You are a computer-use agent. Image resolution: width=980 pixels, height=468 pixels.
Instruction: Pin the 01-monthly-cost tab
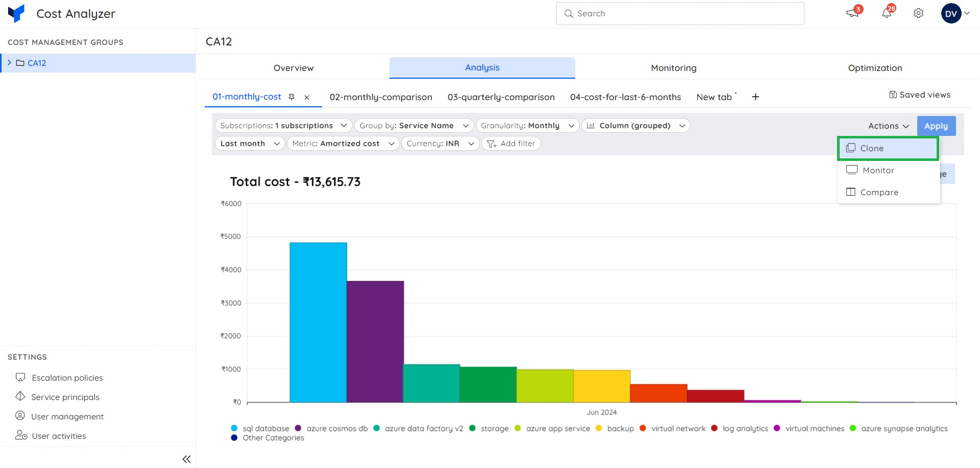point(291,97)
